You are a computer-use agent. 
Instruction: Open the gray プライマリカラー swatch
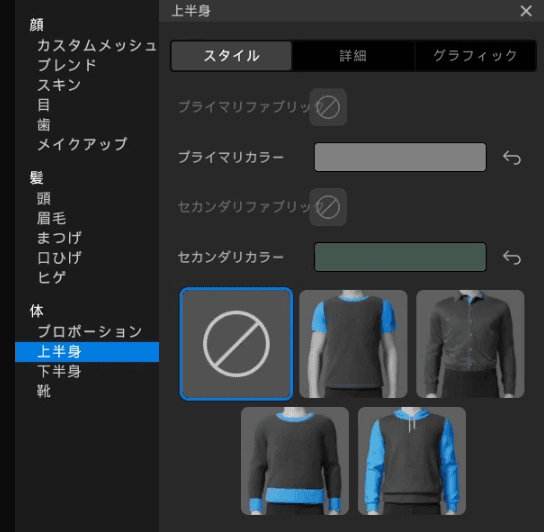pos(400,157)
